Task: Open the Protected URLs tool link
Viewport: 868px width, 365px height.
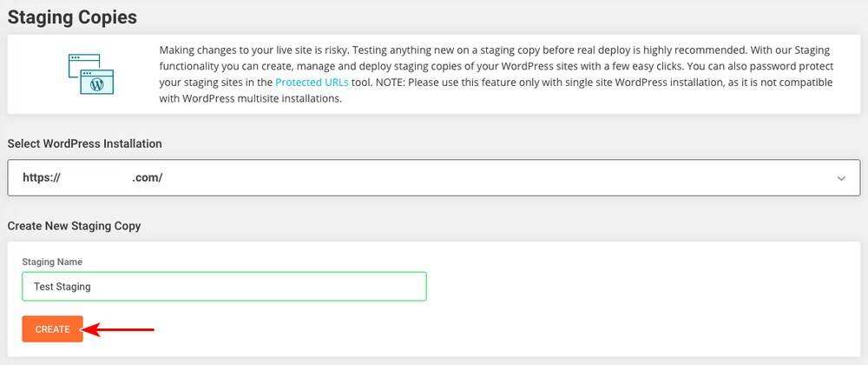Action: 312,83
